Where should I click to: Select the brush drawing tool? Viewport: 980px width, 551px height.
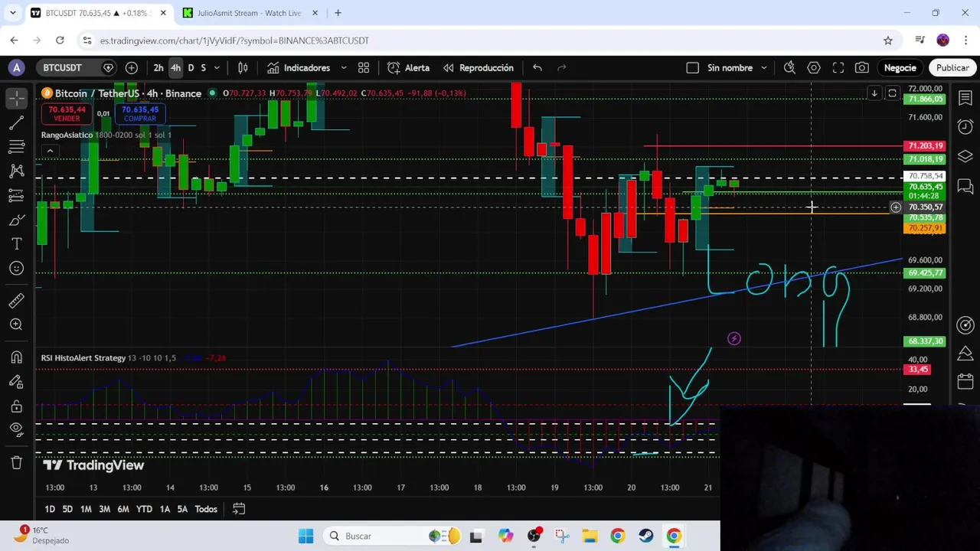tap(17, 220)
